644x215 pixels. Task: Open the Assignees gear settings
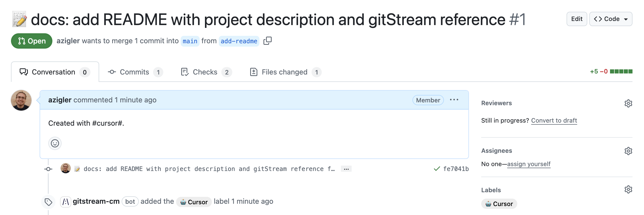tap(628, 151)
